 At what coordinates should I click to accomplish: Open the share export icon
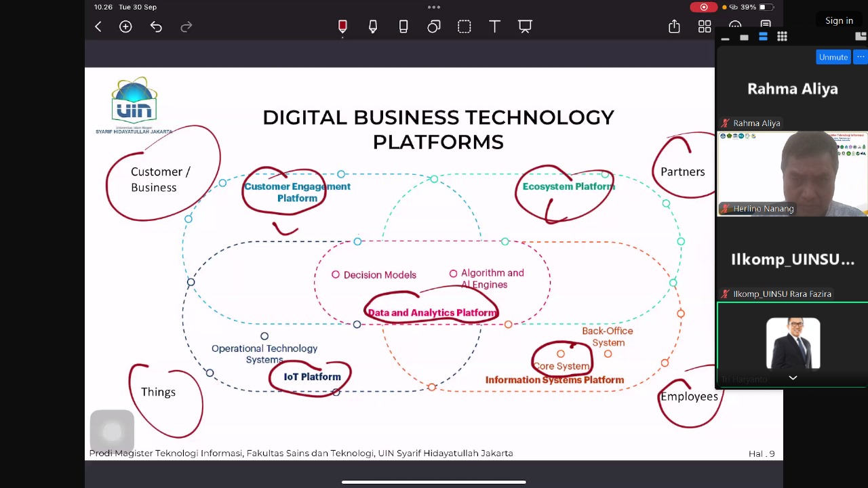tap(674, 26)
